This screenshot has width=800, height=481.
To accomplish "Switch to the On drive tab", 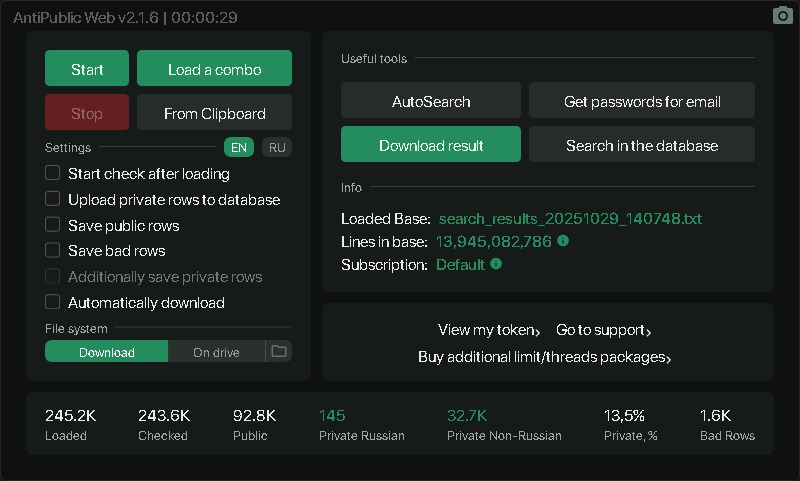I will (216, 352).
